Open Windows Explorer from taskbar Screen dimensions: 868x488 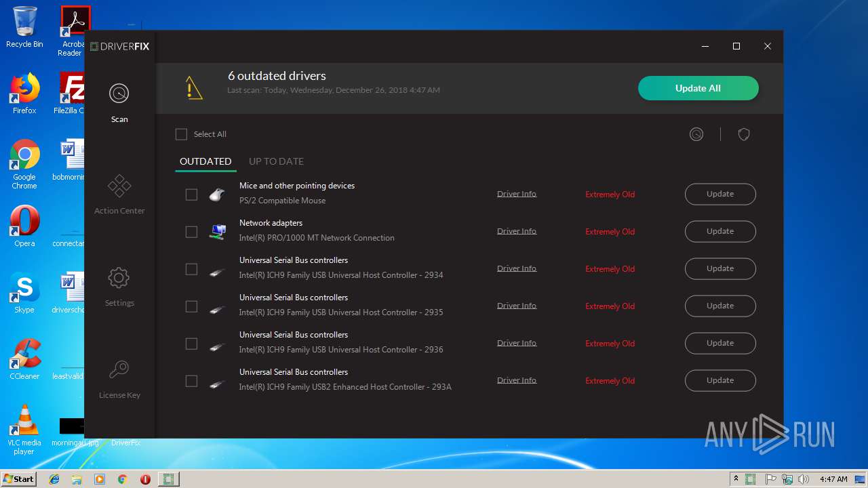point(77,479)
